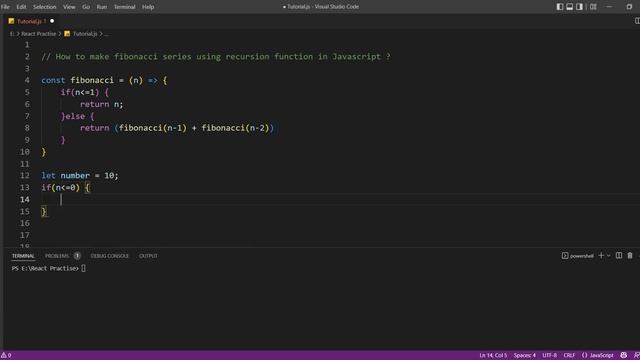Toggle the secondary side bar layout icon

tap(579, 7)
